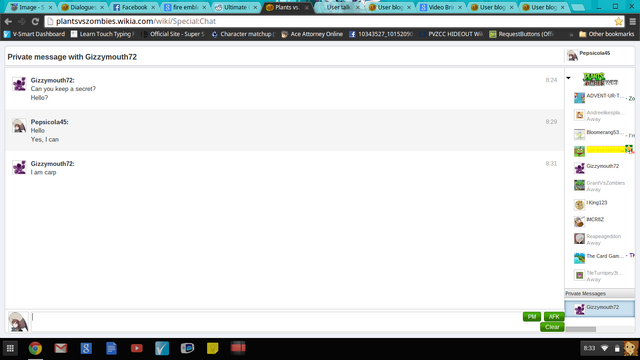Click Andreelikespla... user in list

tap(599, 116)
